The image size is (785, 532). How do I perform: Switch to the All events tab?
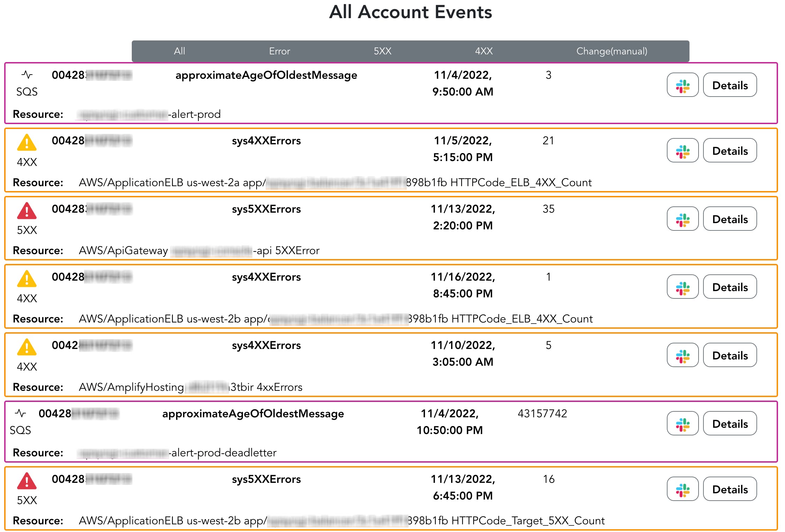(179, 51)
